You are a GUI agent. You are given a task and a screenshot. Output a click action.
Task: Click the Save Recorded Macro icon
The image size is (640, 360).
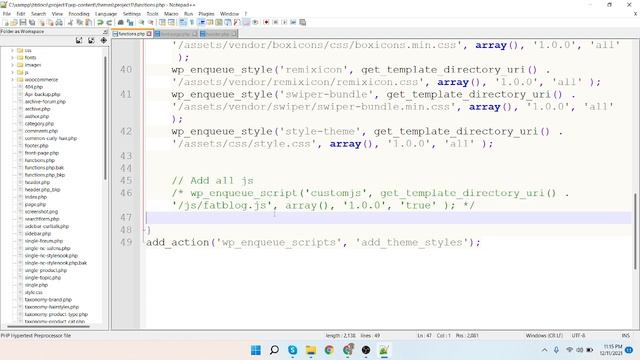[302, 22]
